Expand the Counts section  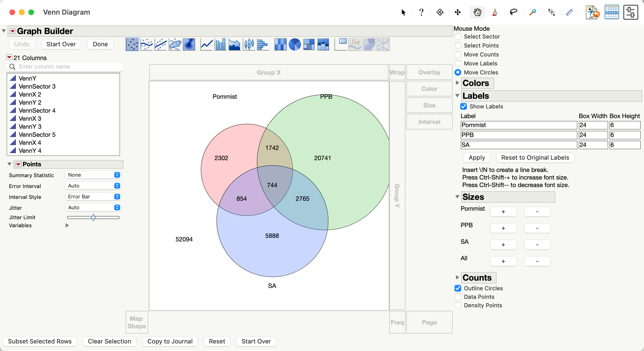pyautogui.click(x=458, y=277)
